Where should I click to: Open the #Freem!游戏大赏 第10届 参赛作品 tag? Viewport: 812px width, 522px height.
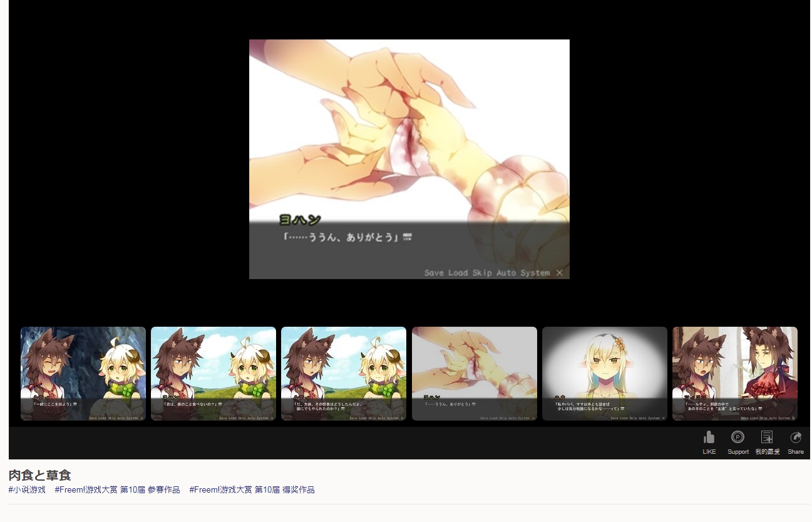point(117,489)
